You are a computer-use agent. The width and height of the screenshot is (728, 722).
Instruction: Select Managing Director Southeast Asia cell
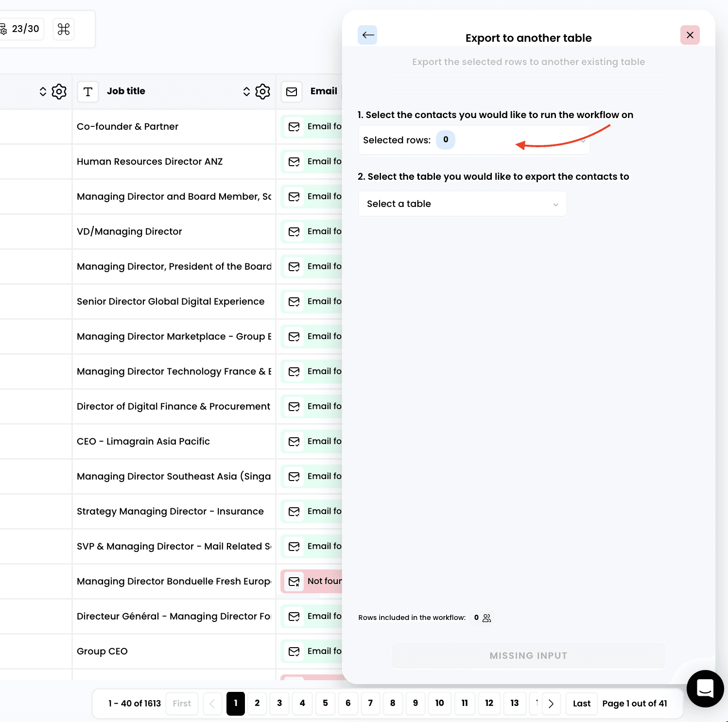coord(174,476)
